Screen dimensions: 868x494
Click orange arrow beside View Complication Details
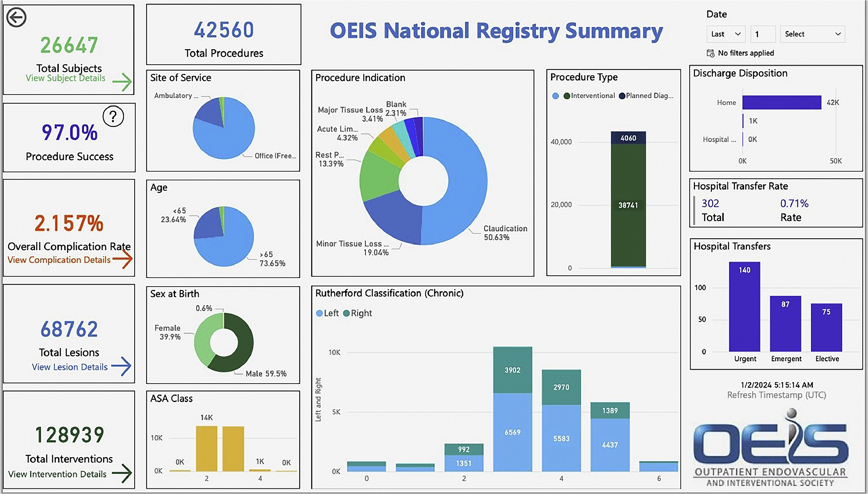point(123,259)
